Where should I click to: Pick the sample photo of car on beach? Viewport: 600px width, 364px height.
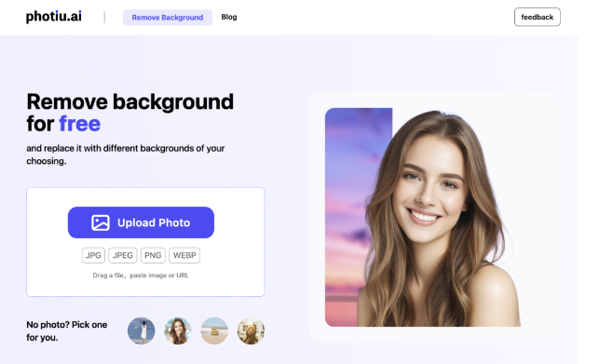214,330
